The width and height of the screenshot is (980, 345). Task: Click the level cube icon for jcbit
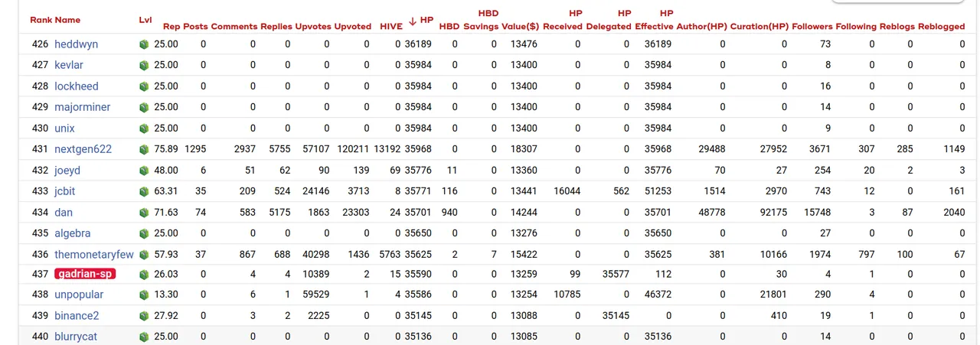point(143,191)
